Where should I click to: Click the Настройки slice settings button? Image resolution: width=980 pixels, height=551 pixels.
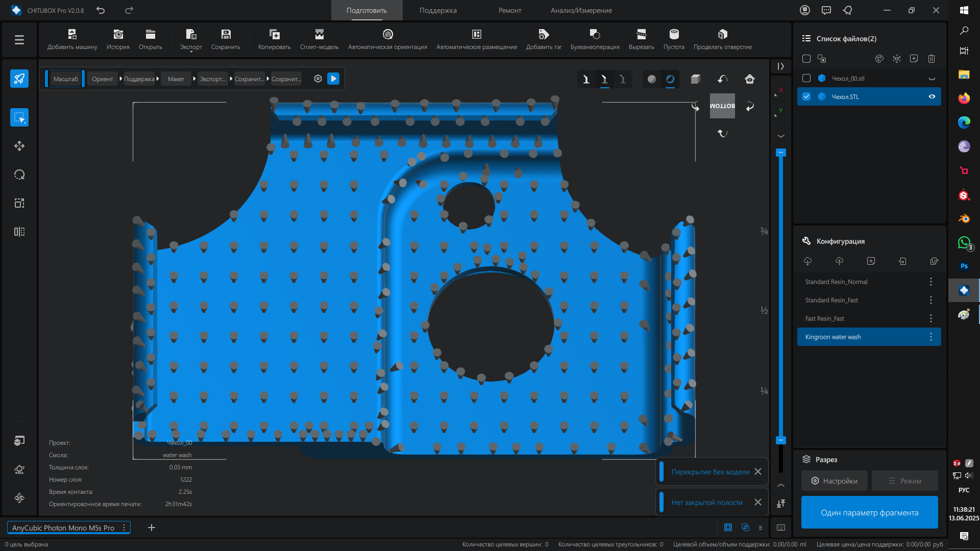[x=834, y=481]
